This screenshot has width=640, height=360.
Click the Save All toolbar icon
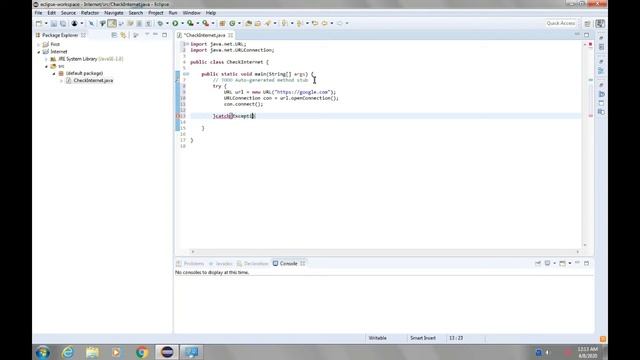pyautogui.click(x=63, y=24)
